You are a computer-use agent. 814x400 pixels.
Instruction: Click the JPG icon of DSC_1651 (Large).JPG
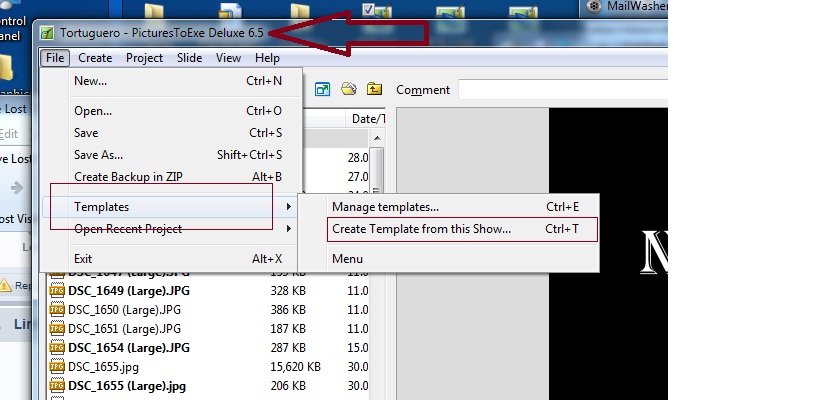57,328
